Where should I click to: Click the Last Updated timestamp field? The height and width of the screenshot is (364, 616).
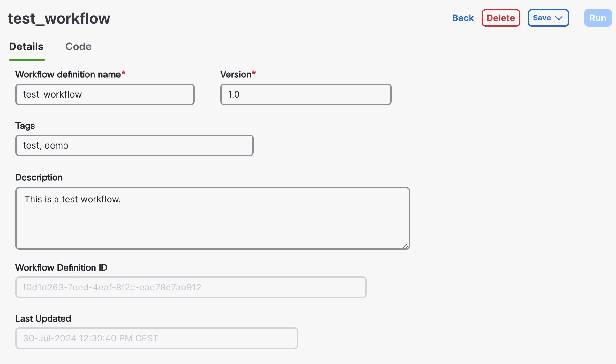(x=156, y=338)
